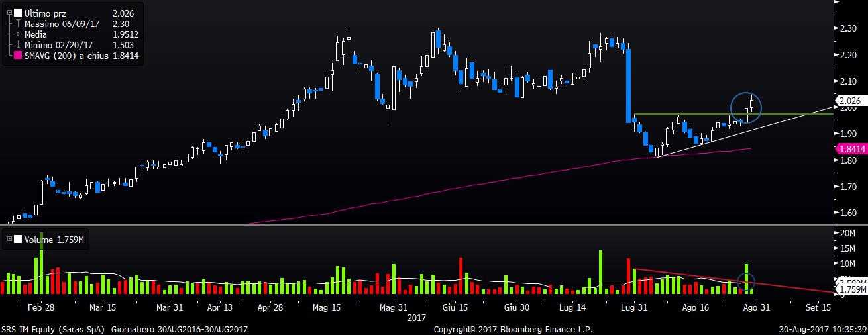Click the 2.026 last price axis label
Image resolution: width=868 pixels, height=335 pixels.
click(850, 101)
